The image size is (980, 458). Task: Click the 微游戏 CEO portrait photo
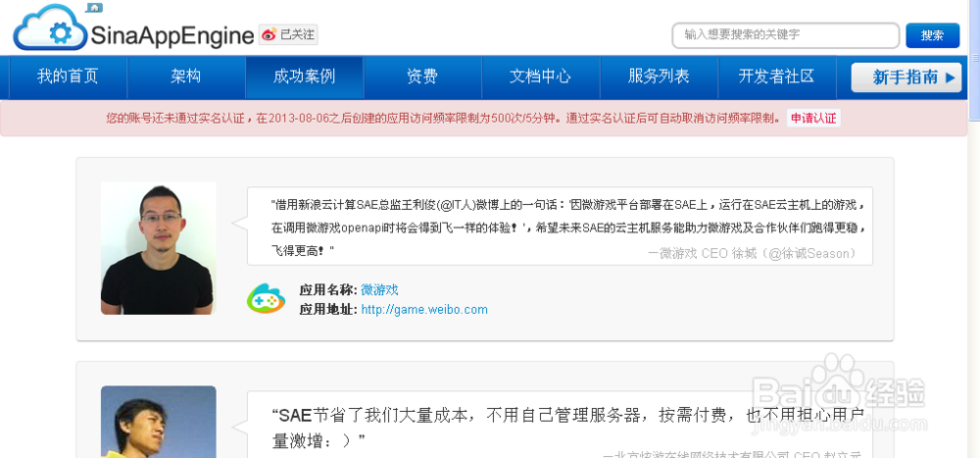[158, 248]
